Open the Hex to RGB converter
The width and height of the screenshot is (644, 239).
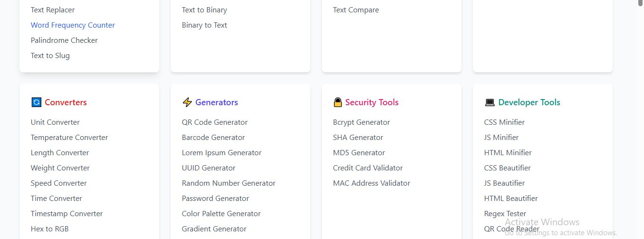click(x=50, y=229)
